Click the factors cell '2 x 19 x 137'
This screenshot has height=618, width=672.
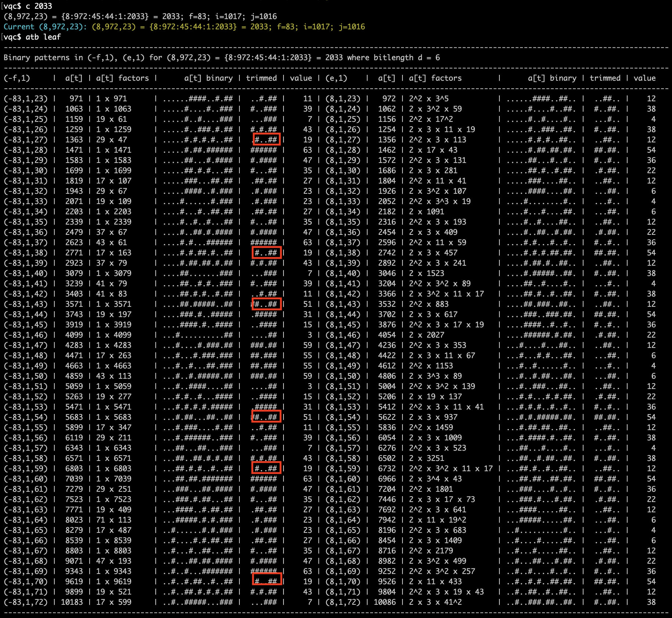point(436,397)
